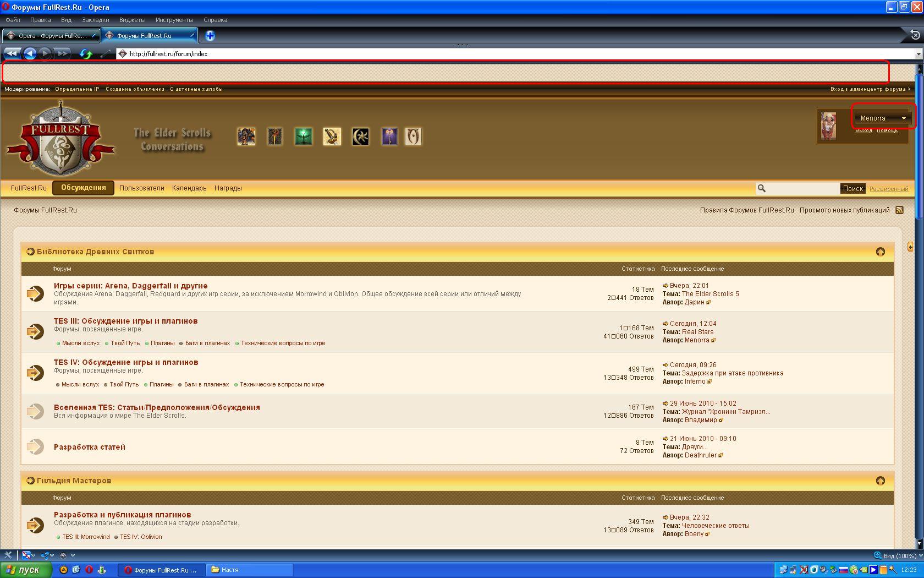The width and height of the screenshot is (924, 578).
Task: Open the Помощь help link
Action: click(887, 130)
